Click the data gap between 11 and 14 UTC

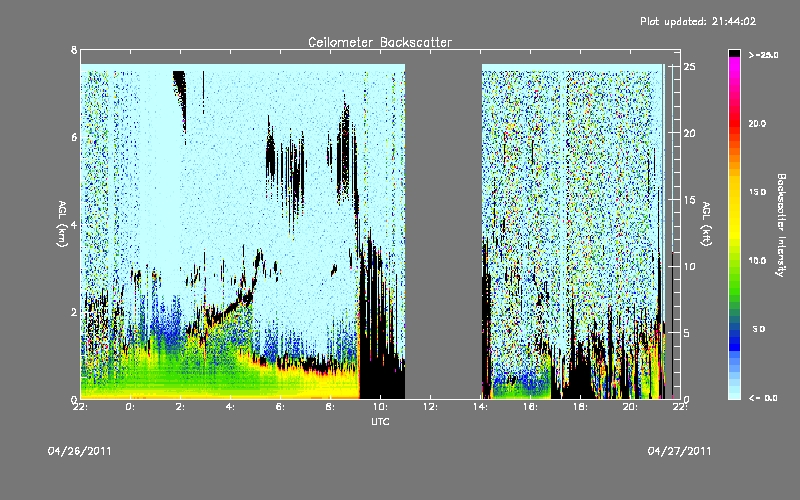pos(443,224)
